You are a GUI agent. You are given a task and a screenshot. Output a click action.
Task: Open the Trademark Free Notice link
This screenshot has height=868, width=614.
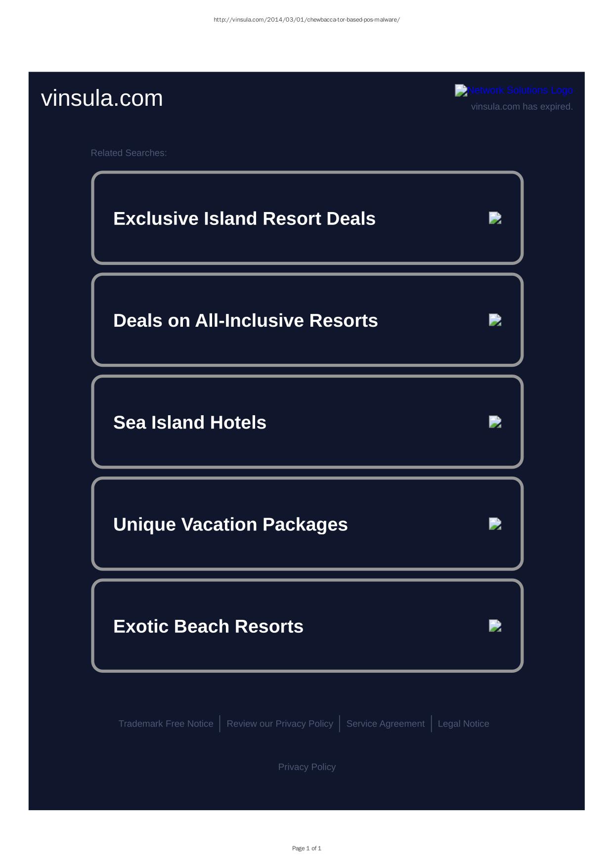(x=166, y=724)
